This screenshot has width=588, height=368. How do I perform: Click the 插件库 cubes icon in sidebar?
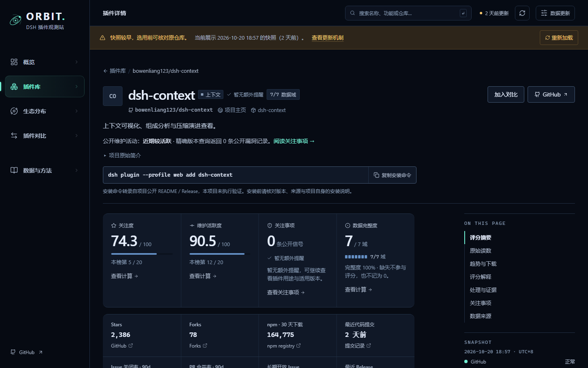14,86
